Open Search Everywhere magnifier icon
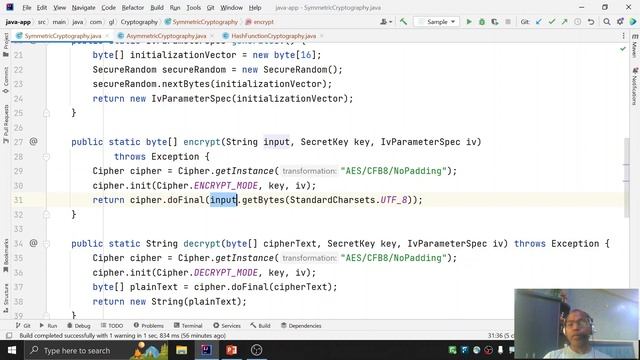The width and height of the screenshot is (640, 360). click(x=607, y=22)
